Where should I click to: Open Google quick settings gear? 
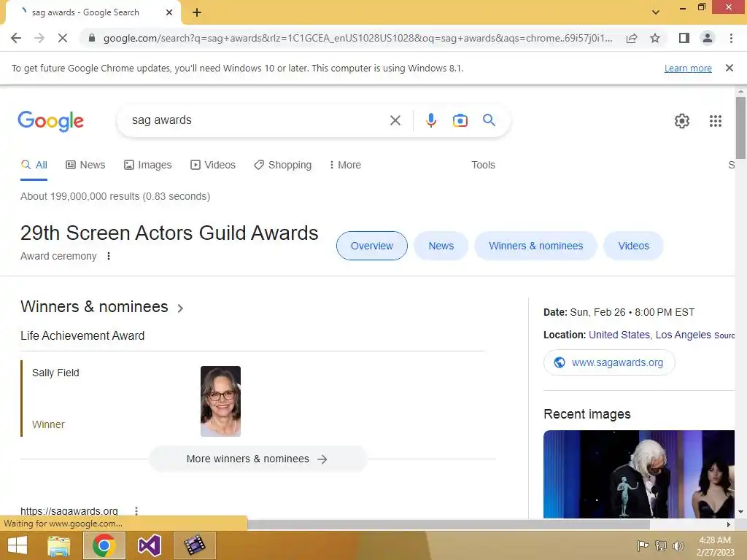[x=682, y=121]
